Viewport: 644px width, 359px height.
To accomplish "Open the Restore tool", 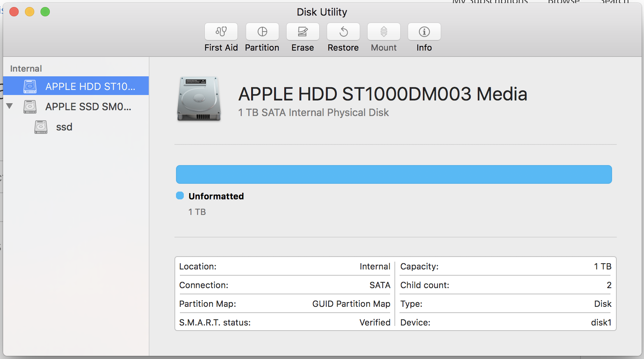I will [343, 37].
